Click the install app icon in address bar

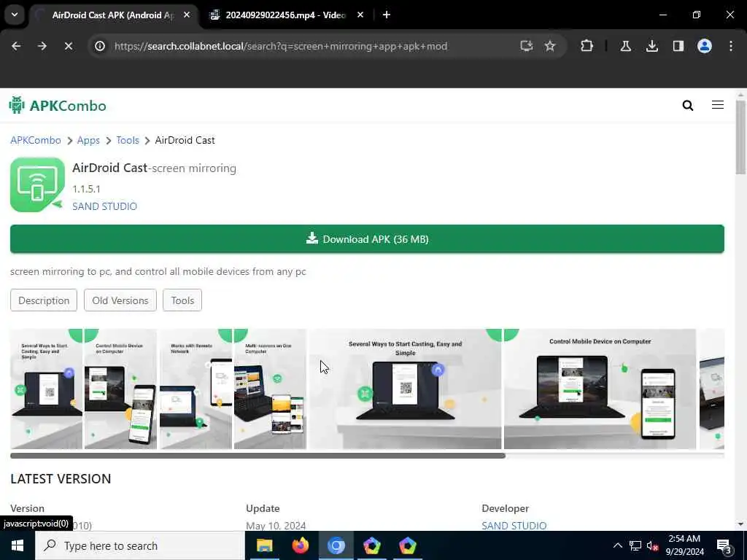point(526,46)
